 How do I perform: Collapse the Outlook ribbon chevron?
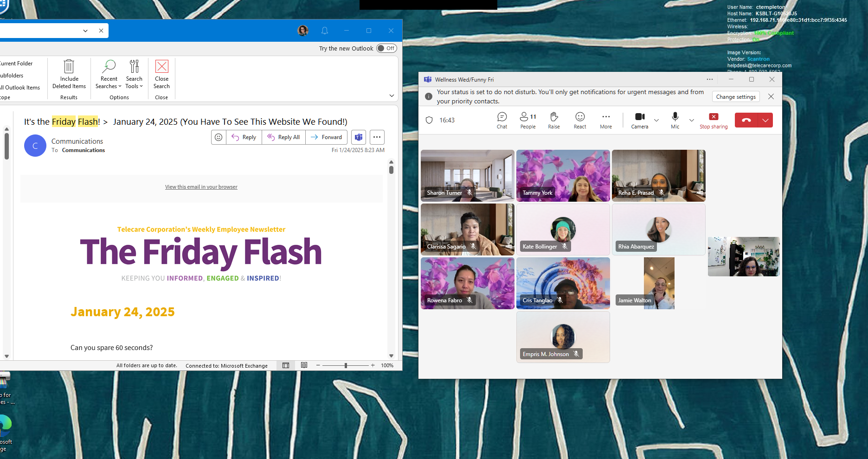[392, 96]
